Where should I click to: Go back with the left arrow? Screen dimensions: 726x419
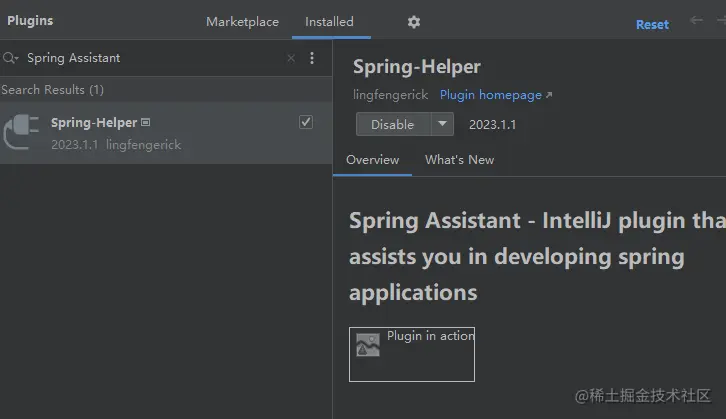coord(696,20)
